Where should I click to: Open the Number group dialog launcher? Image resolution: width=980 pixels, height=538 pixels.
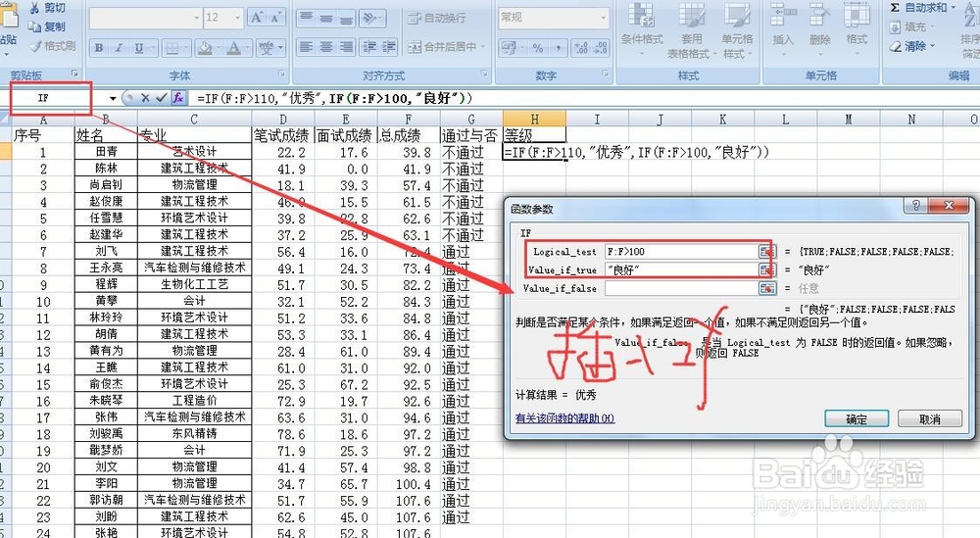coord(607,73)
